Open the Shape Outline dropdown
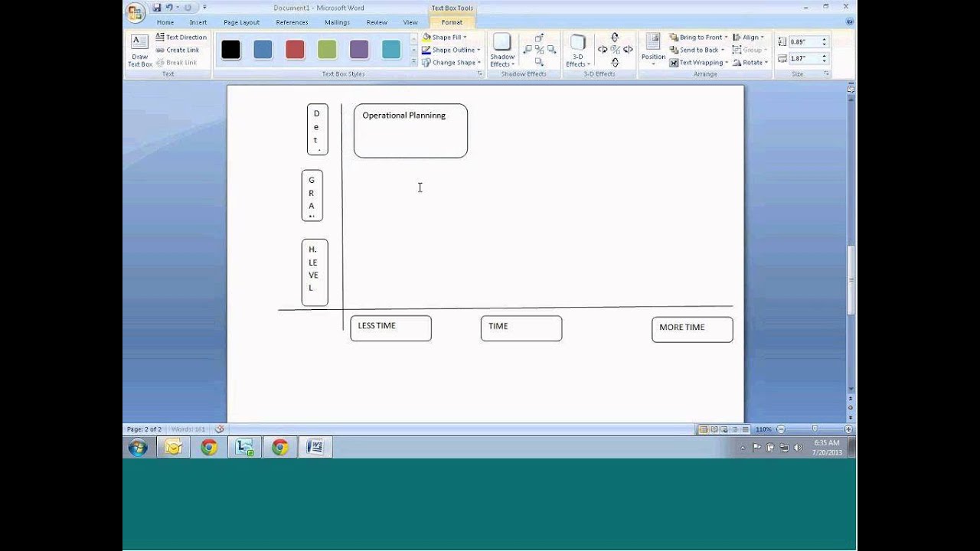Viewport: 980px width, 551px height. point(451,50)
